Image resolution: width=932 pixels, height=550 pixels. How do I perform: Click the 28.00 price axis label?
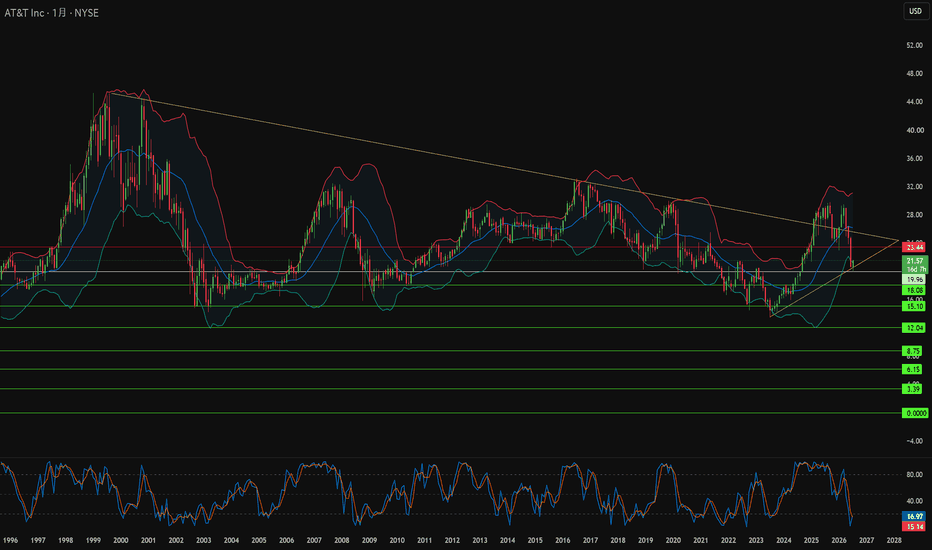(x=915, y=215)
